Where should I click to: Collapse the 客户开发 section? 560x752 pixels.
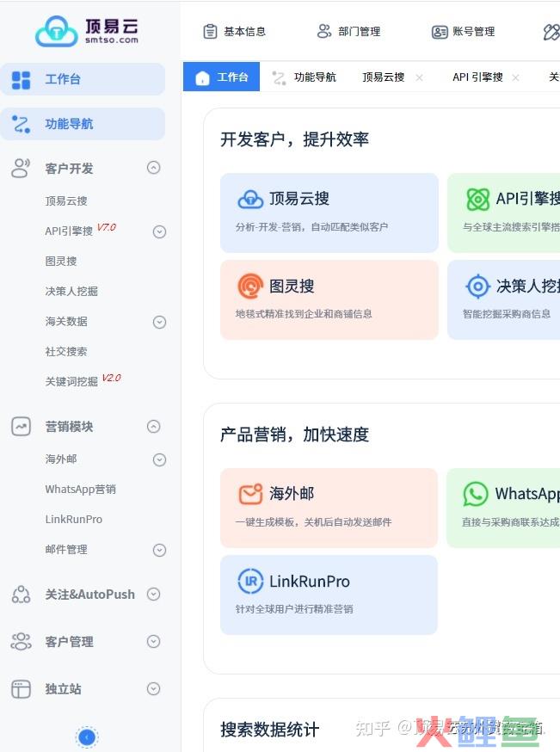pos(153,168)
